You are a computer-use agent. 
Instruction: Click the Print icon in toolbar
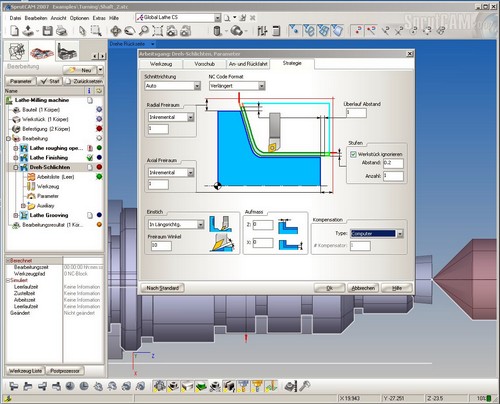(x=61, y=31)
